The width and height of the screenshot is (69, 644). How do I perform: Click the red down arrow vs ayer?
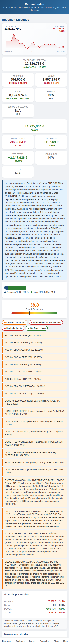54,29
